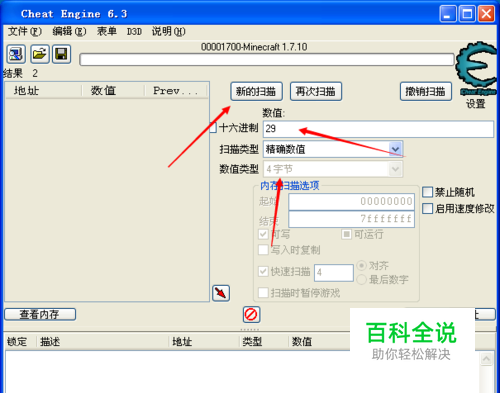Select the 对齐 radio button
The height and width of the screenshot is (393, 500).
pyautogui.click(x=361, y=266)
